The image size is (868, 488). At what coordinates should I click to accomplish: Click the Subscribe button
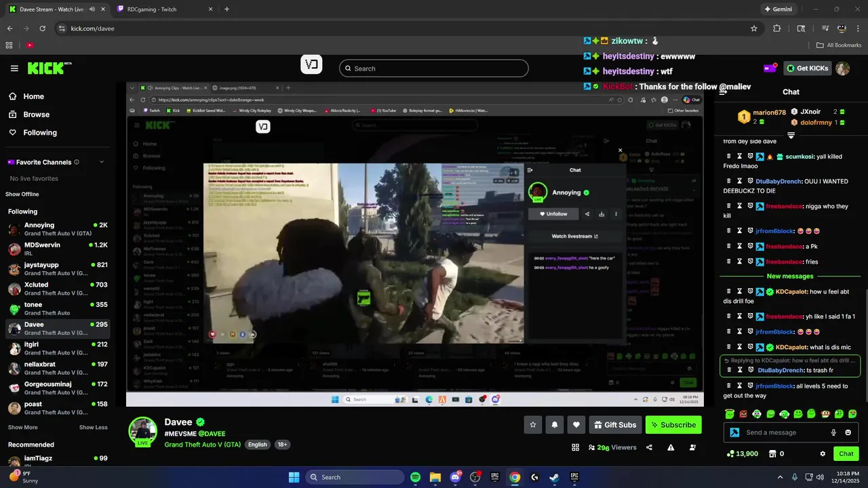pos(673,425)
